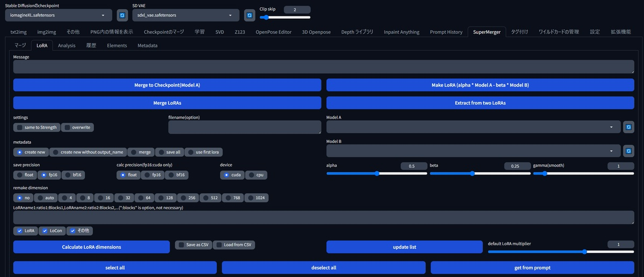The width and height of the screenshot is (644, 277).
Task: Refresh the SD VAE list
Action: pyautogui.click(x=249, y=15)
